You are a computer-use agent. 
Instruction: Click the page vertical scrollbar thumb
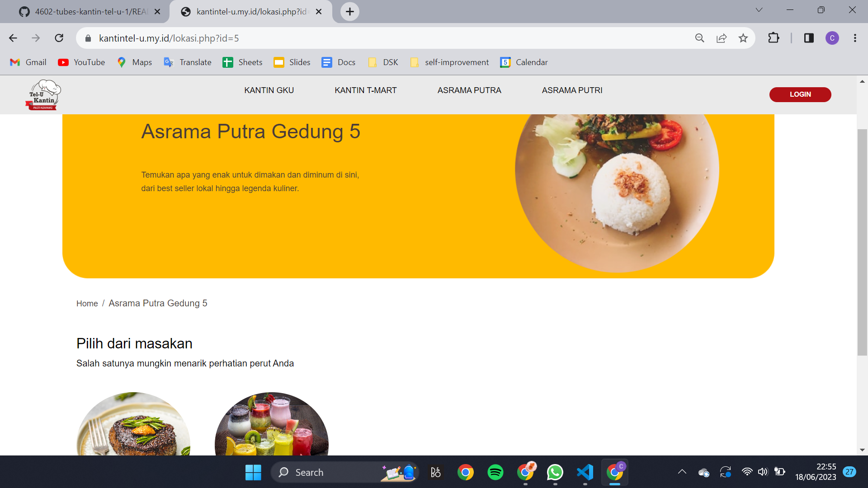click(862, 242)
